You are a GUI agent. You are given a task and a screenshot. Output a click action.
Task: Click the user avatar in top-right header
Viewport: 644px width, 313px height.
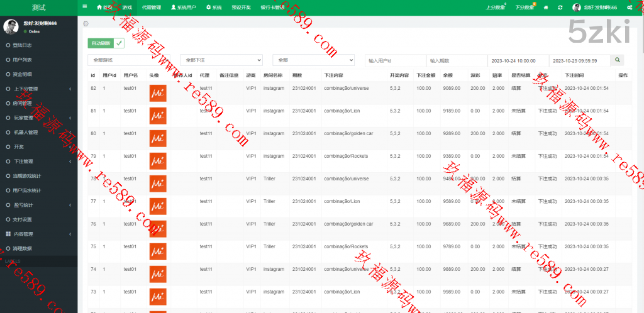click(577, 8)
